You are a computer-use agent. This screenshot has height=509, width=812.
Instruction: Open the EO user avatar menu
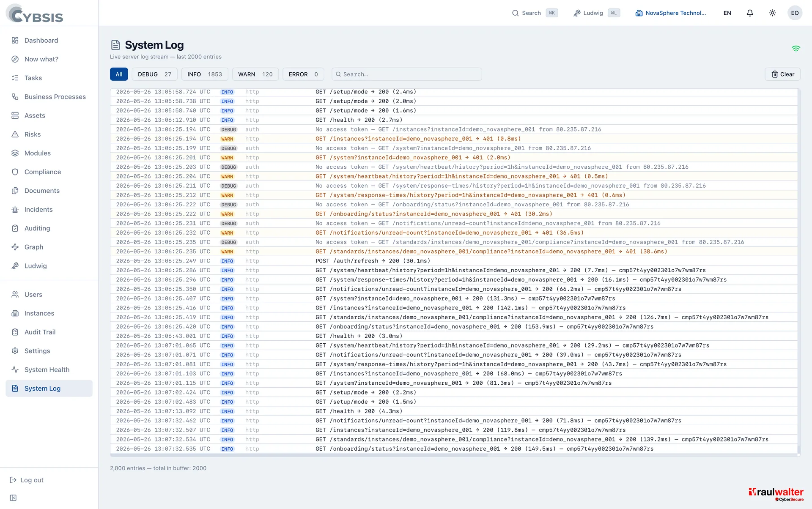click(x=795, y=13)
